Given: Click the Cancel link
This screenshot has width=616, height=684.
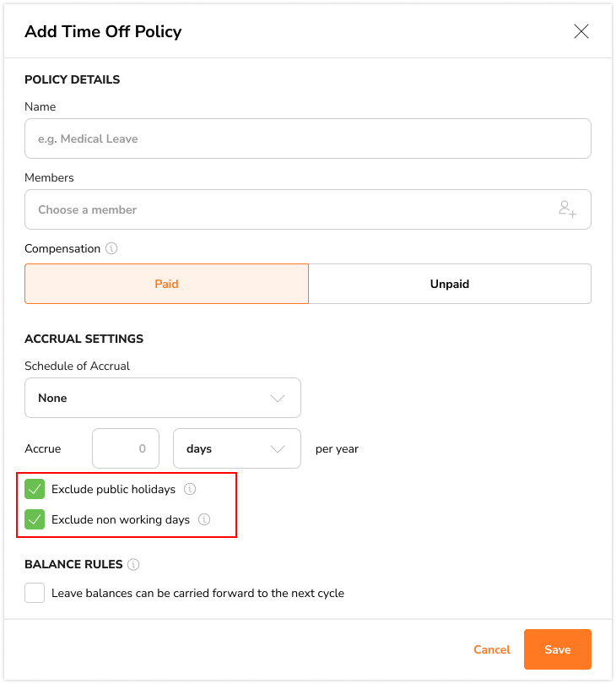Looking at the screenshot, I should point(492,649).
